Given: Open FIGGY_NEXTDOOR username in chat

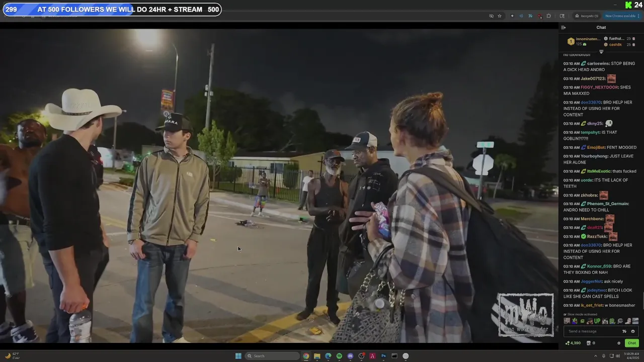Looking at the screenshot, I should (599, 87).
